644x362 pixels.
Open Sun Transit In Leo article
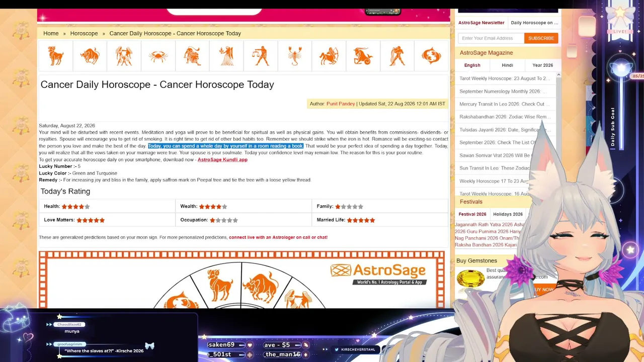pyautogui.click(x=495, y=168)
